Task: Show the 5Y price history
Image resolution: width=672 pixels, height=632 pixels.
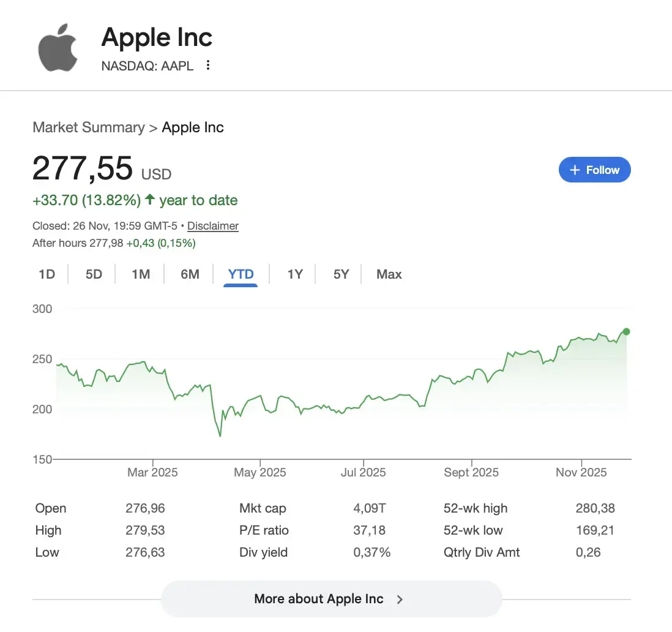Action: (341, 274)
